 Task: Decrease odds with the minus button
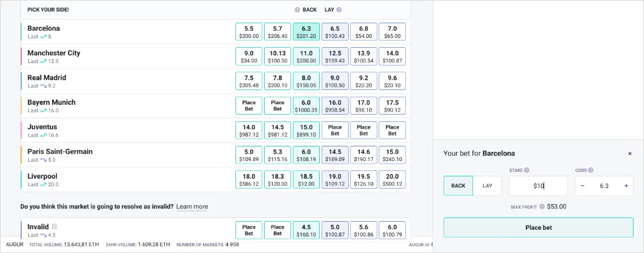(582, 186)
